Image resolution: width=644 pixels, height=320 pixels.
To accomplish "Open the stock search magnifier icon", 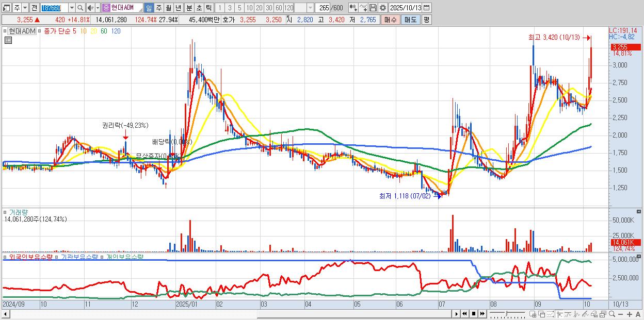I will (x=80, y=8).
